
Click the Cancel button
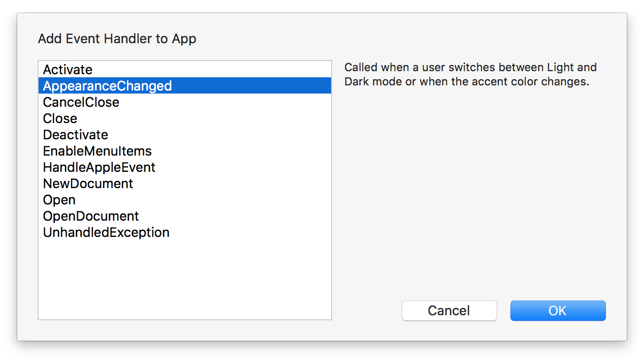449,311
